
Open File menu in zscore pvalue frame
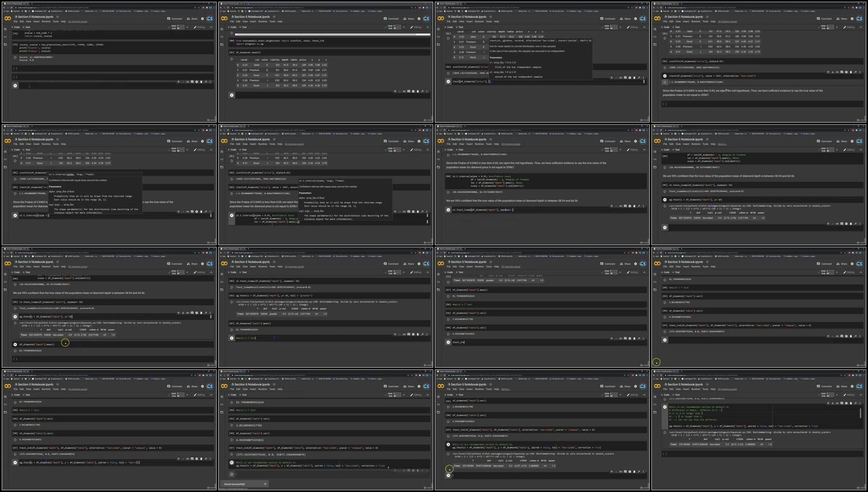coord(15,22)
